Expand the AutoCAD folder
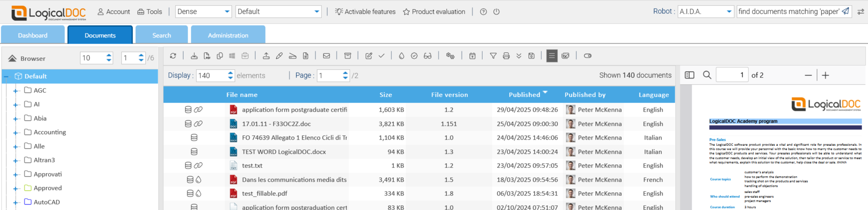This screenshot has height=210, width=868. pos(15,203)
